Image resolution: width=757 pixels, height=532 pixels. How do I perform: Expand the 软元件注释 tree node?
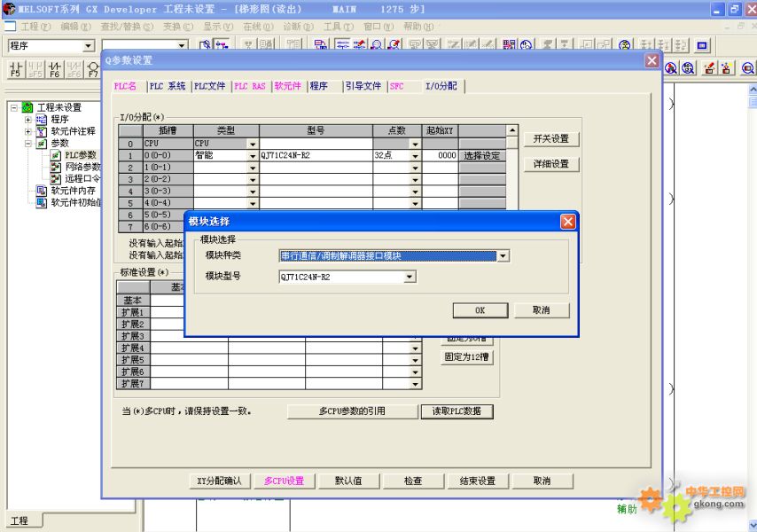[28, 131]
